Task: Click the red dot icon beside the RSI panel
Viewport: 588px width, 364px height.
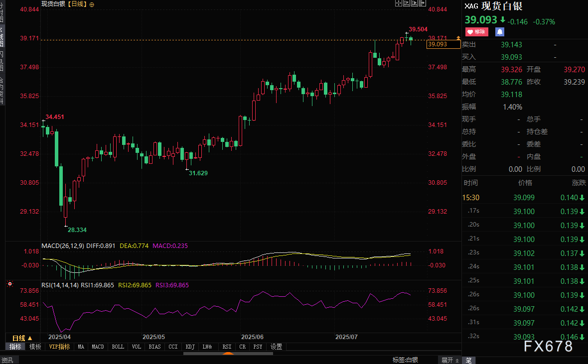Action: pos(9,285)
